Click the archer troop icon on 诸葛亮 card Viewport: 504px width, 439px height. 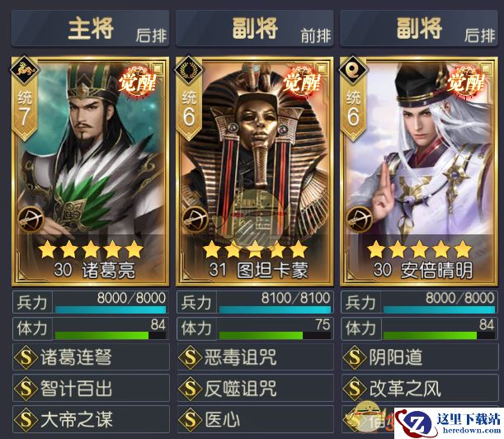coord(31,219)
